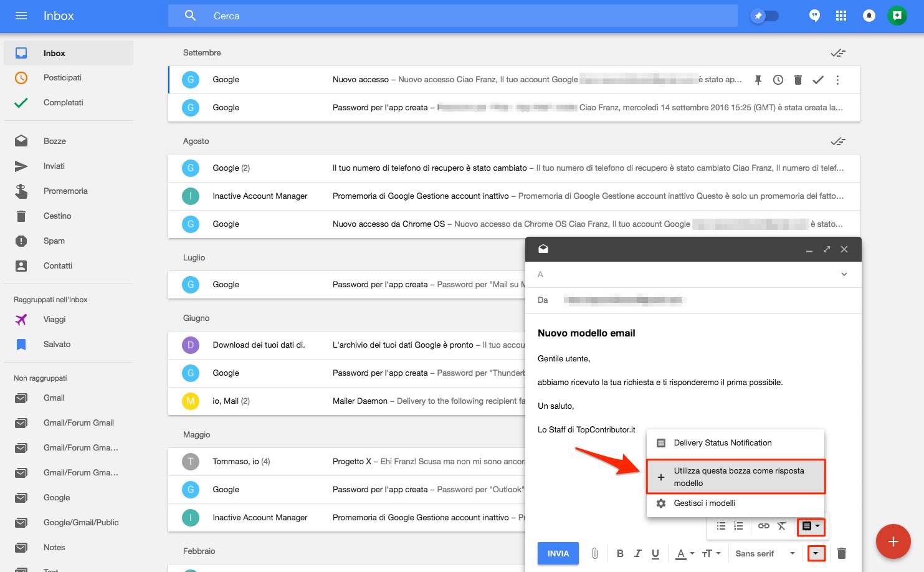Open the Google apps grid
This screenshot has height=572, width=924.
841,16
